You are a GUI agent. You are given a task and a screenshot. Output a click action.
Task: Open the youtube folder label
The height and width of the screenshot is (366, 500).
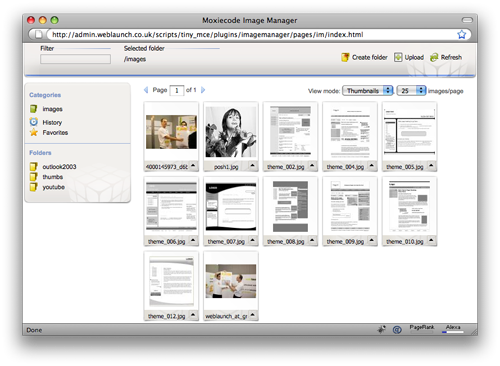(54, 187)
